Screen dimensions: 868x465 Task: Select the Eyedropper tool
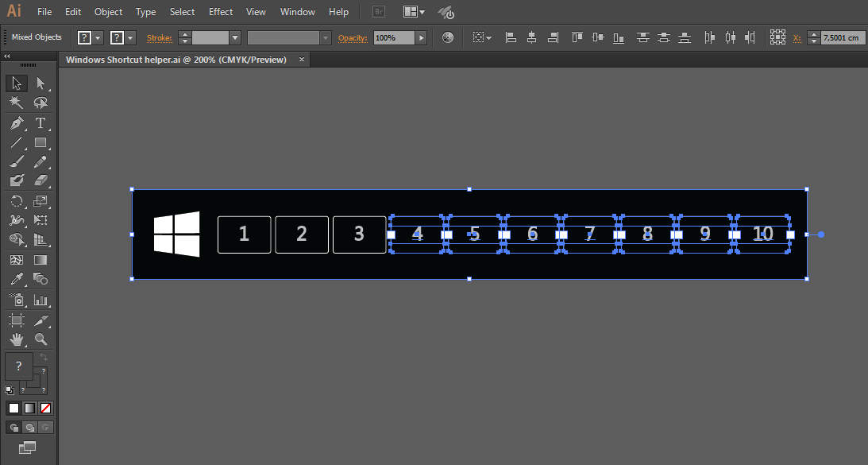[x=17, y=279]
